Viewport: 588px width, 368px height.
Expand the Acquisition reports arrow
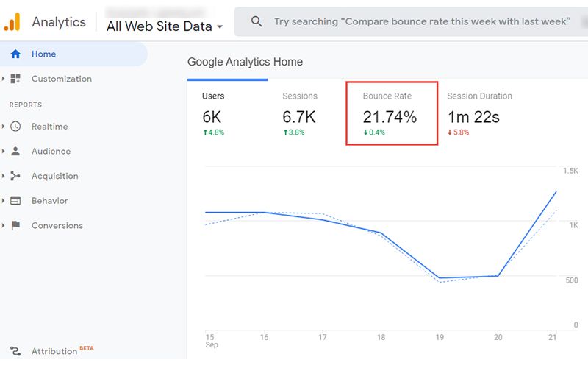[4, 176]
